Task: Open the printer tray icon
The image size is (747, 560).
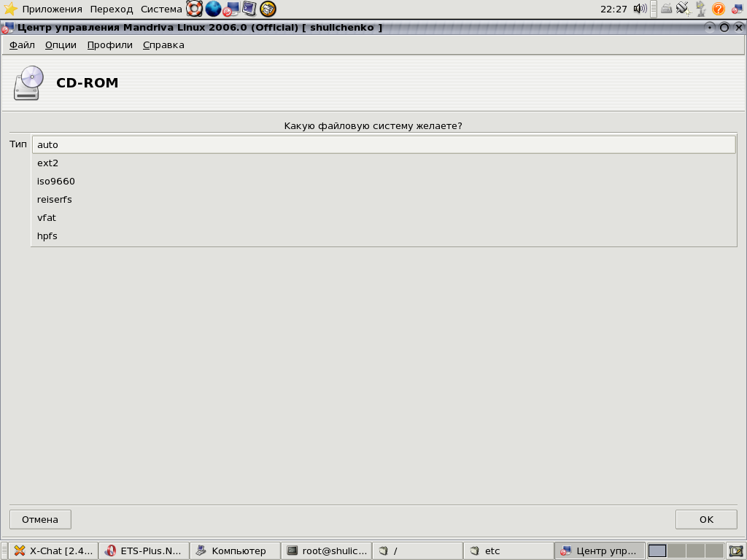Action: [666, 9]
